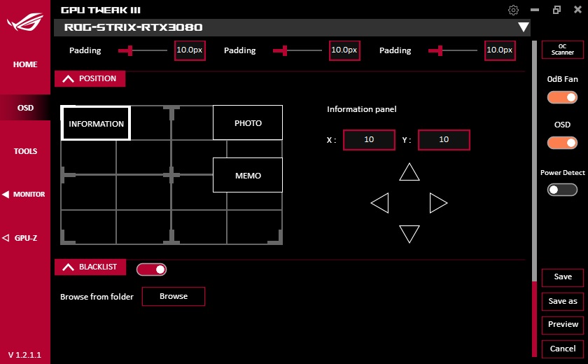The image size is (588, 364).
Task: Minimize the GPU Tweak III window
Action: click(535, 10)
